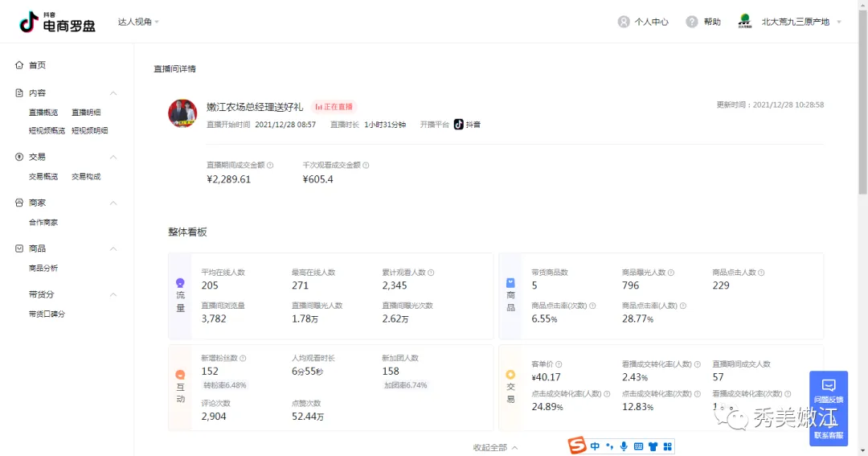Click info icon next to 客单价
Viewport: 868px width, 456px height.
559,364
